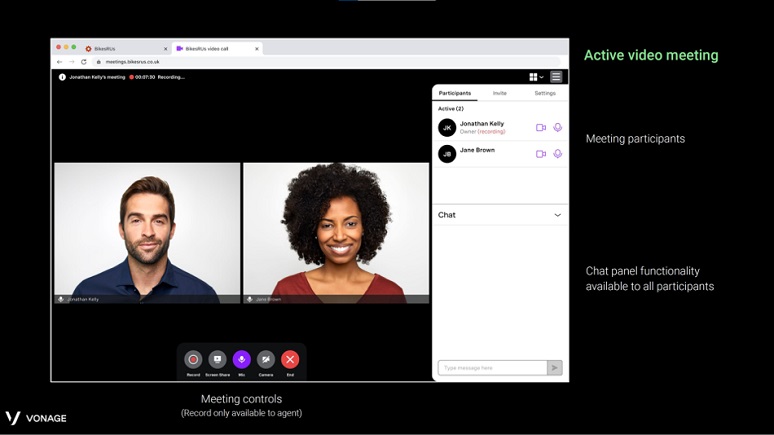
Task: Select the Participants tab
Action: click(x=455, y=93)
